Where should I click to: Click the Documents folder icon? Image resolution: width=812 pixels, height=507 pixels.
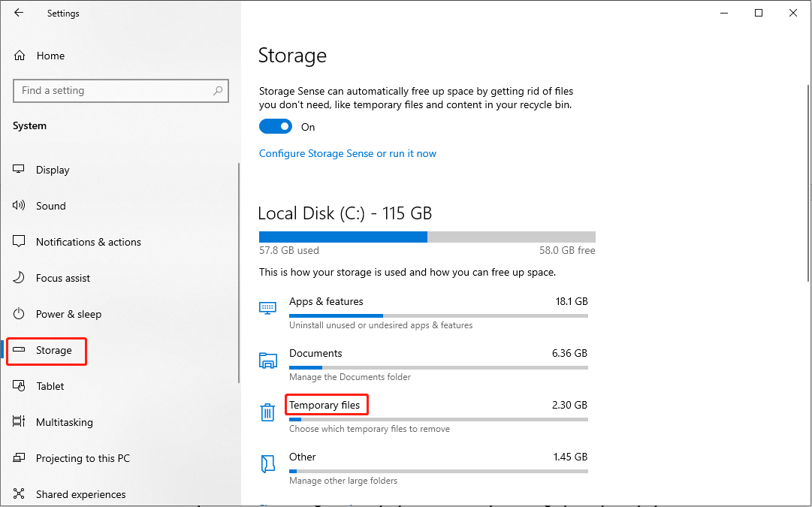point(267,361)
